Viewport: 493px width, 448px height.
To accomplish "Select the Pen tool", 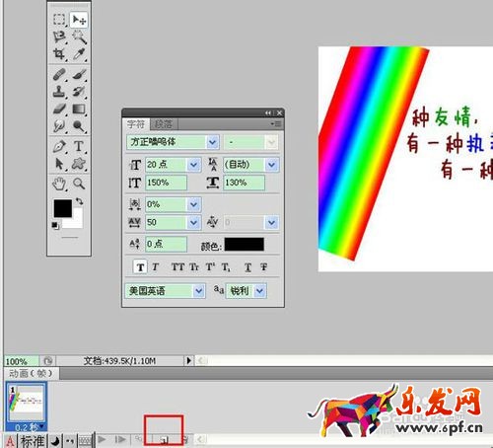I will click(x=59, y=146).
